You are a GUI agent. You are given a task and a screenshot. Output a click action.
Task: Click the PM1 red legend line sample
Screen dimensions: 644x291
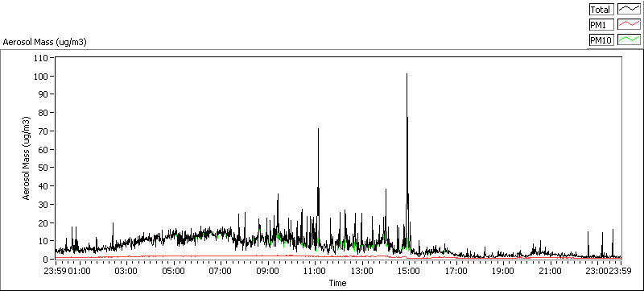pyautogui.click(x=630, y=25)
